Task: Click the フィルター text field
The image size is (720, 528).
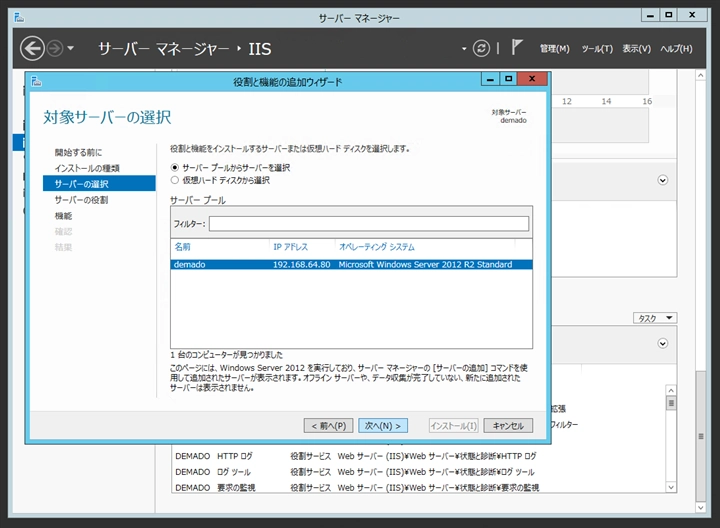Action: pyautogui.click(x=369, y=224)
